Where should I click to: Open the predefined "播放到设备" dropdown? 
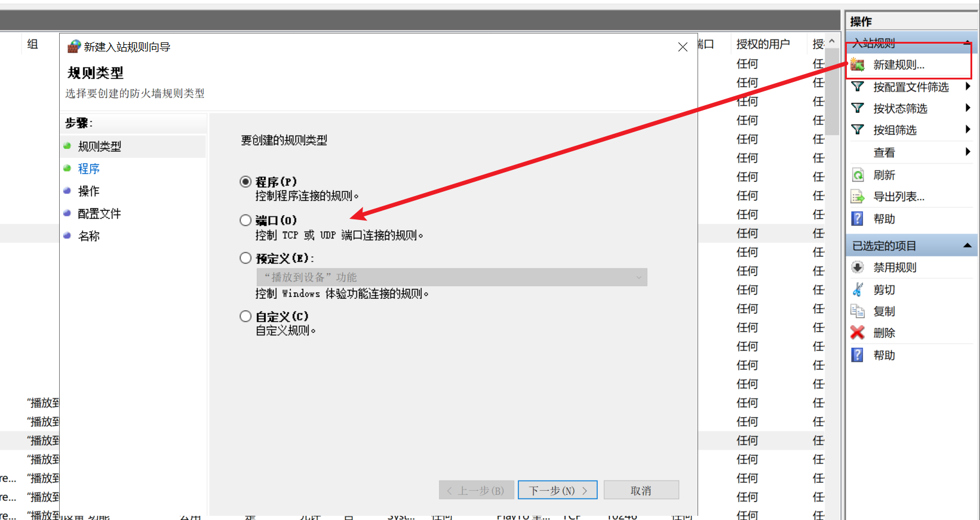[x=451, y=277]
